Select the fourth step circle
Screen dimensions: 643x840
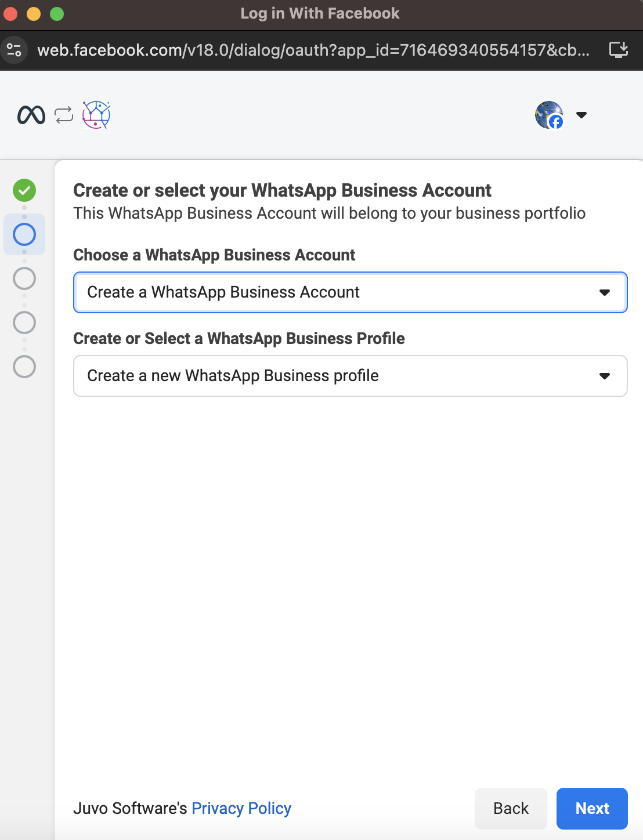pos(24,323)
